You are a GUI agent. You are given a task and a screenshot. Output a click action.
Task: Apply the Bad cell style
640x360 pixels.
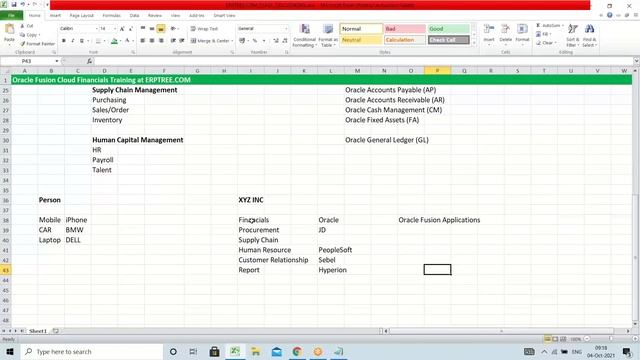click(x=405, y=29)
